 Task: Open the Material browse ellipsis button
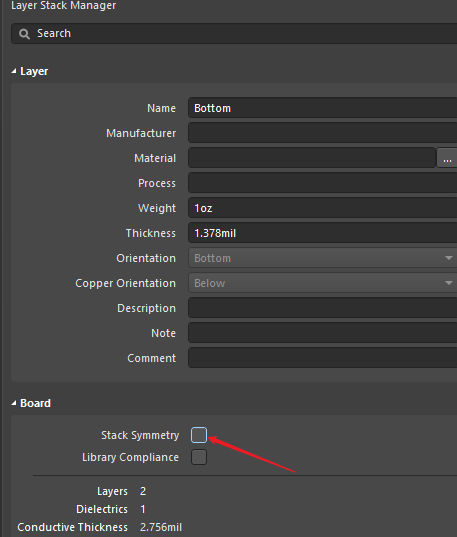(447, 158)
